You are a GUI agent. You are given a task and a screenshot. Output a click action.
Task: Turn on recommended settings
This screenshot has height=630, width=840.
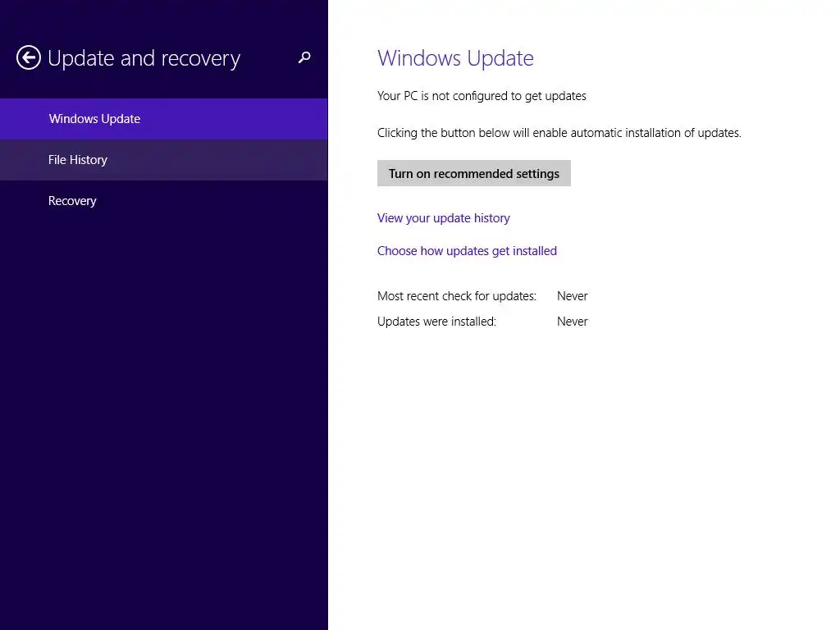pos(473,174)
